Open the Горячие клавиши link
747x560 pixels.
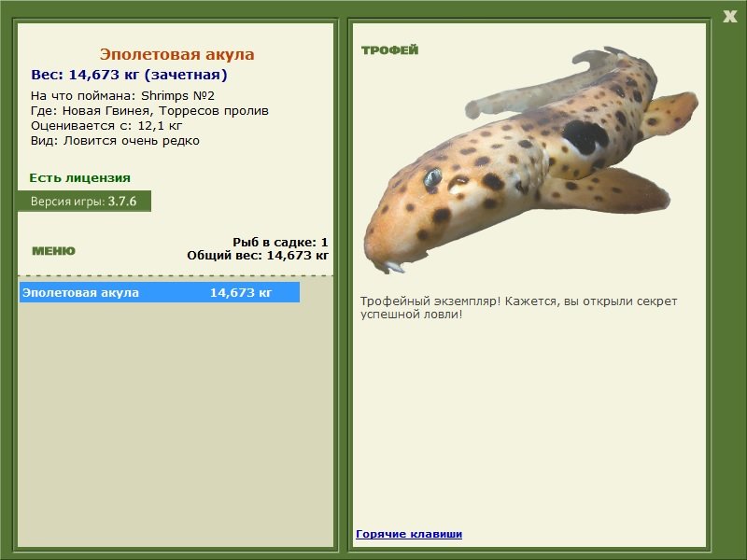(x=409, y=534)
